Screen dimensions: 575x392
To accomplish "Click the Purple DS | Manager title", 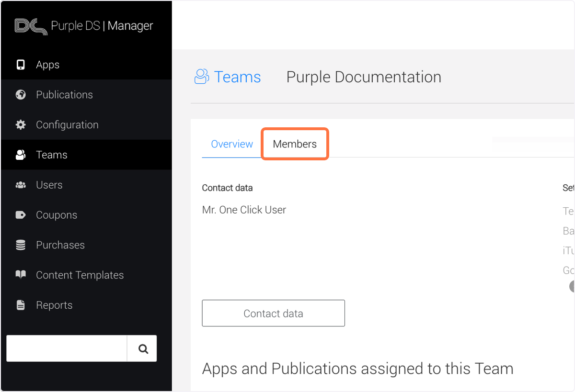I will (x=102, y=26).
